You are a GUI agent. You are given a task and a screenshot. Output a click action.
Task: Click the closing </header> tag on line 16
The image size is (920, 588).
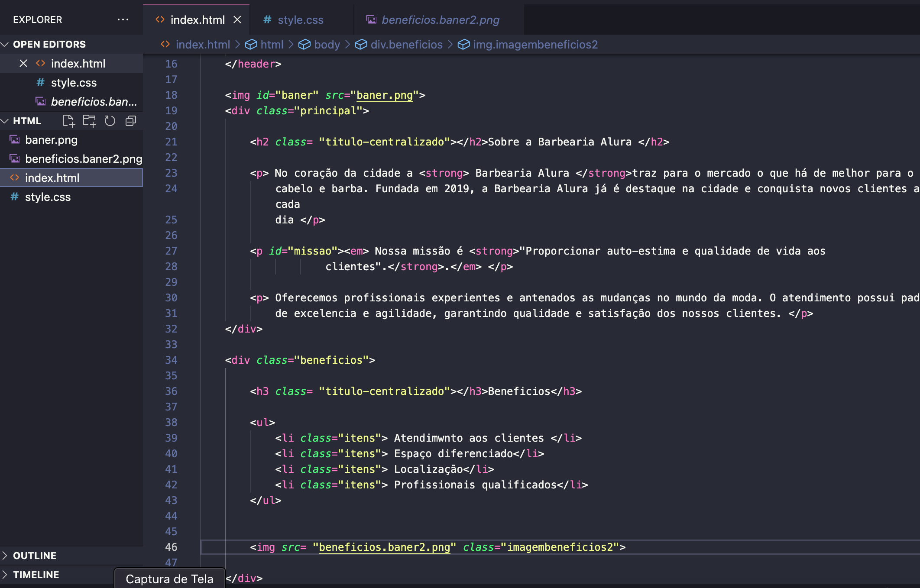tap(253, 64)
